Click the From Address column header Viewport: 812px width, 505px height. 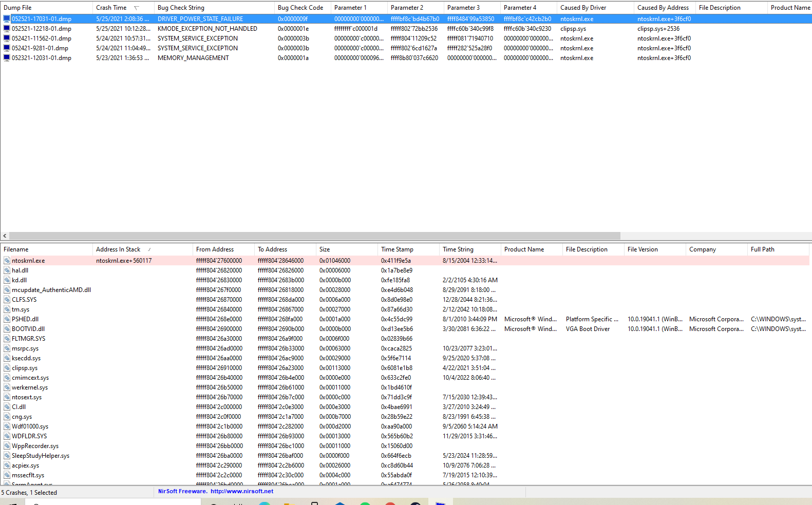point(223,249)
